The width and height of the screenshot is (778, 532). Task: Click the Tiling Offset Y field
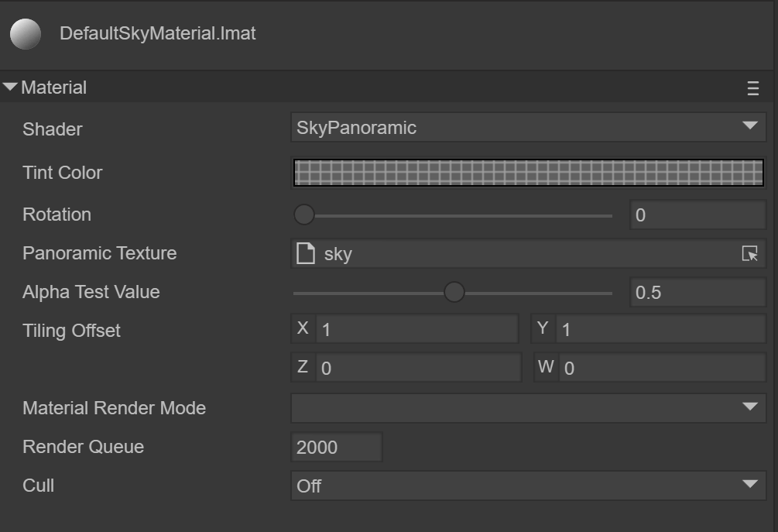click(x=660, y=329)
